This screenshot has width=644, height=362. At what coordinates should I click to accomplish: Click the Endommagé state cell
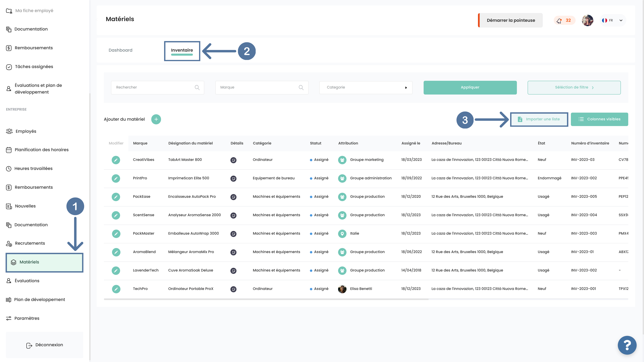pos(550,178)
